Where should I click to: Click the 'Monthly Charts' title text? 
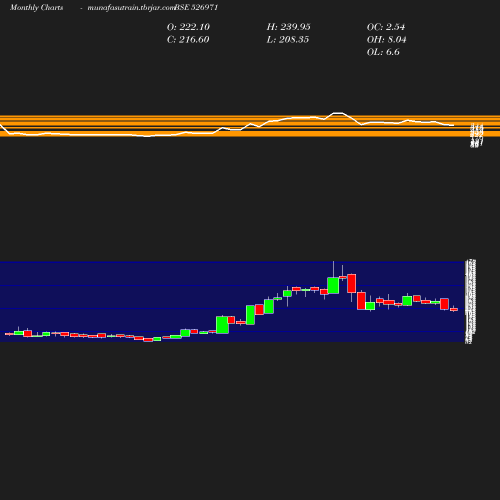coord(37,8)
